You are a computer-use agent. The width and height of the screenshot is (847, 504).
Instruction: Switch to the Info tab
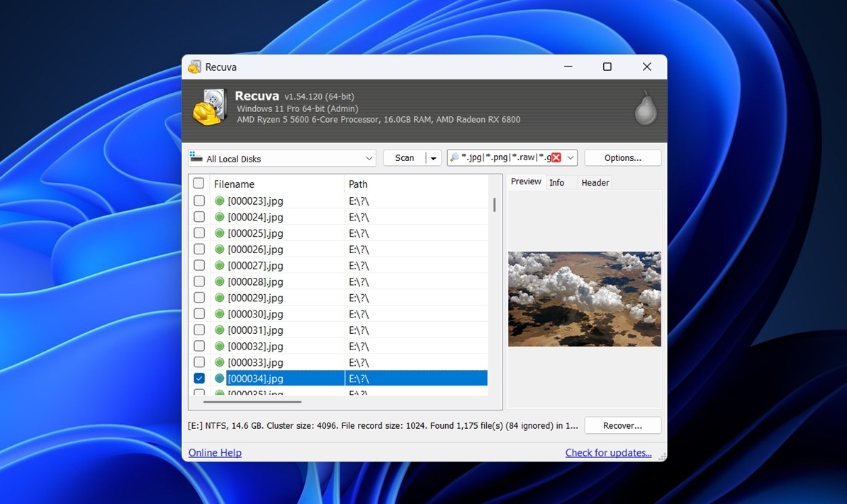coord(557,183)
